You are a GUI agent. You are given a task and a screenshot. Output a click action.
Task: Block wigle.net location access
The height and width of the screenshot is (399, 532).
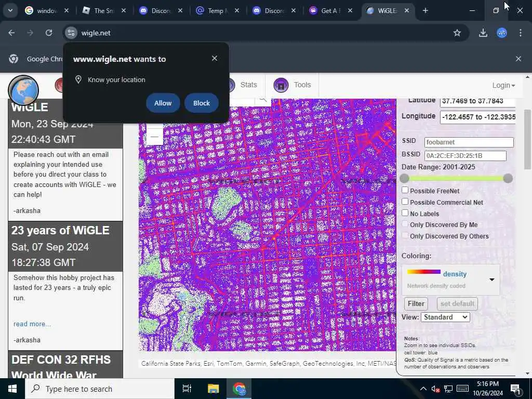click(202, 103)
